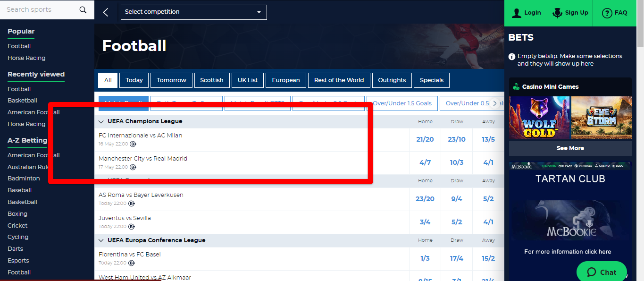Open Esports in A-Z Betting
The height and width of the screenshot is (281, 644).
tap(18, 261)
